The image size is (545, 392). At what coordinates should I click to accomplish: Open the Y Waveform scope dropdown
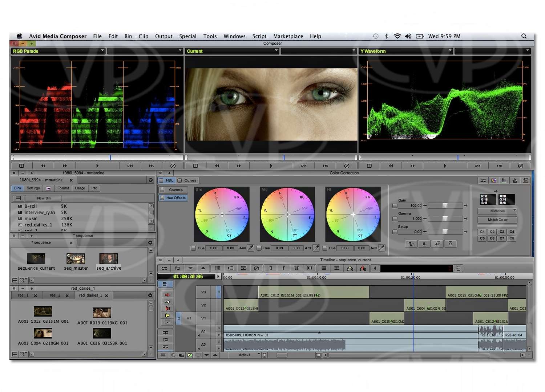406,51
